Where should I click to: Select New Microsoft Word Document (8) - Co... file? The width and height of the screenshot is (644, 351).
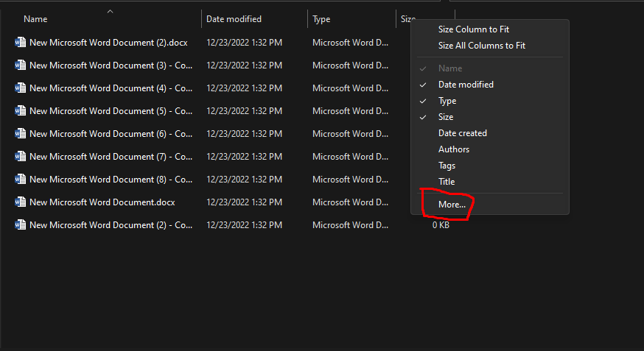(111, 180)
